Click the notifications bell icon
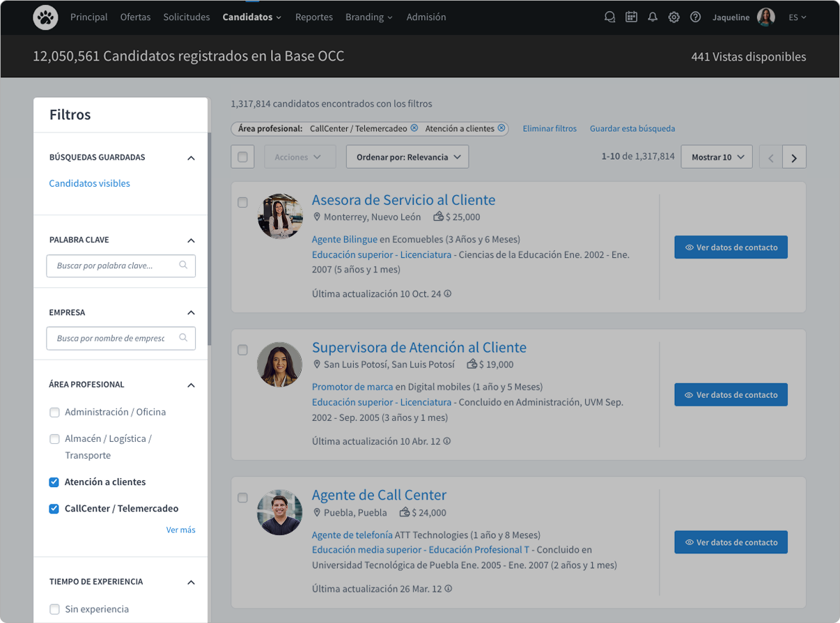The width and height of the screenshot is (840, 623). pyautogui.click(x=653, y=17)
